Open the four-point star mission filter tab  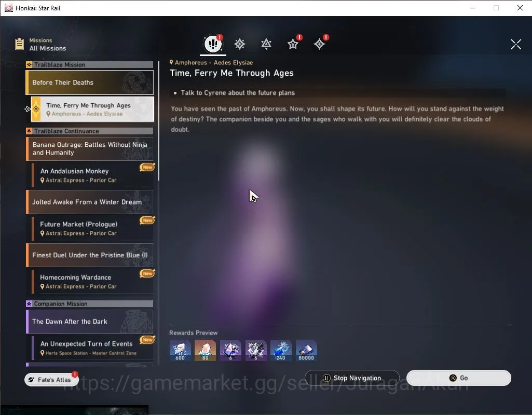319,44
